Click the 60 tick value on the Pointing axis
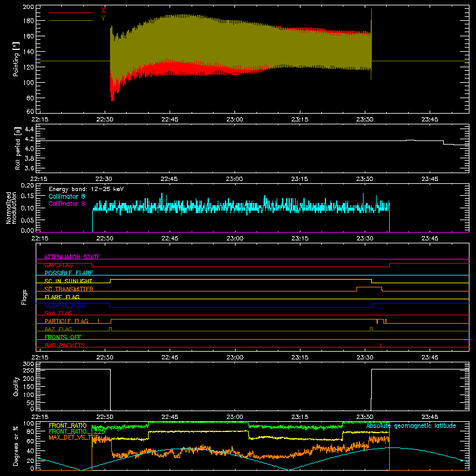This screenshot has width=476, height=476. pos(30,111)
